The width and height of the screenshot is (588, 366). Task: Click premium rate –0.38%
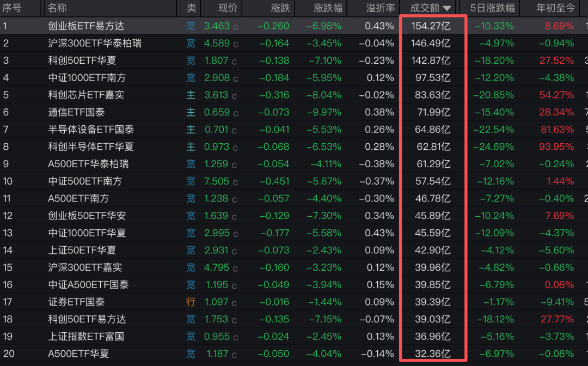pos(377,164)
